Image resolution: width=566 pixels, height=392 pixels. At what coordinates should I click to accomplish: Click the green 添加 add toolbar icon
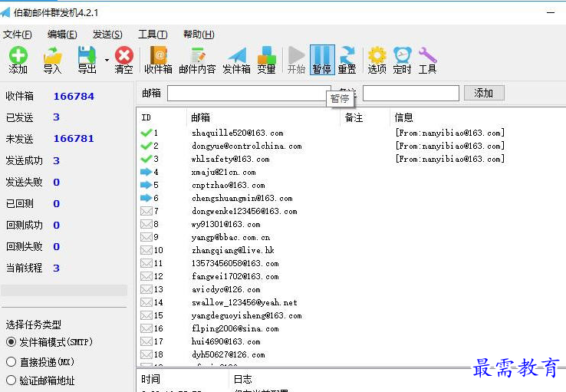coord(18,60)
